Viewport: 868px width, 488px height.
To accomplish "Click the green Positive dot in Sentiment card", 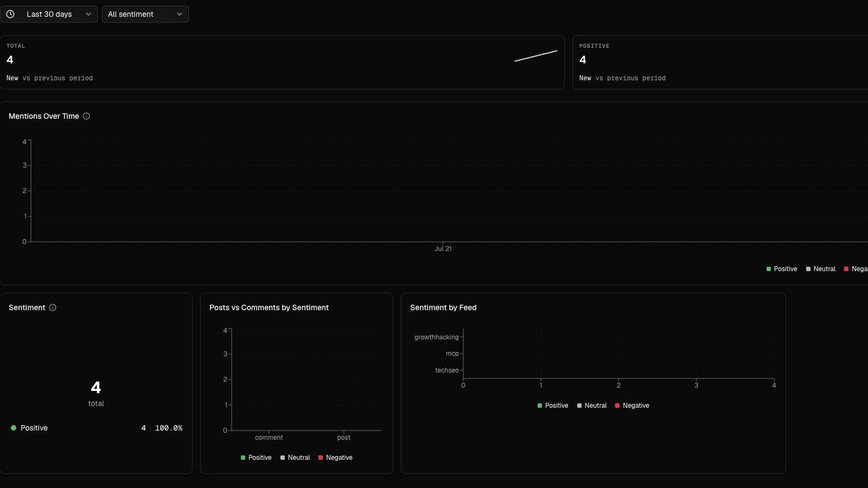I will click(14, 428).
